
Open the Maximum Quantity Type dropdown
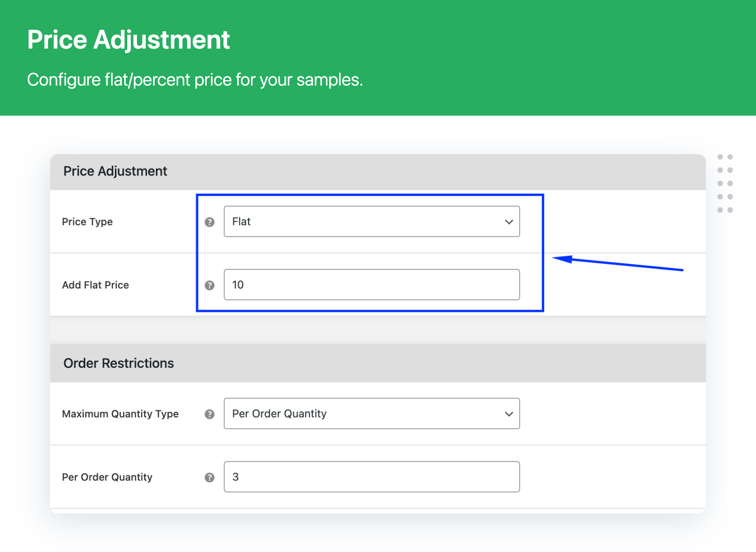(372, 413)
